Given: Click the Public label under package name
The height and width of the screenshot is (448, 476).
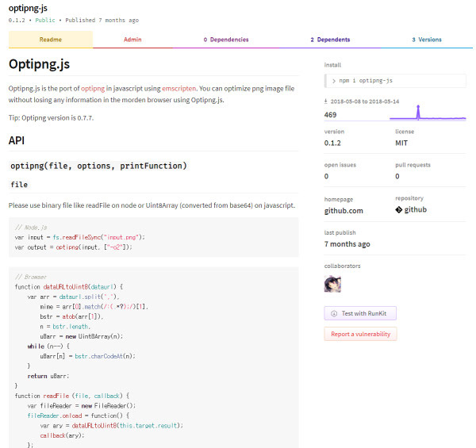Looking at the screenshot, I should pos(45,21).
